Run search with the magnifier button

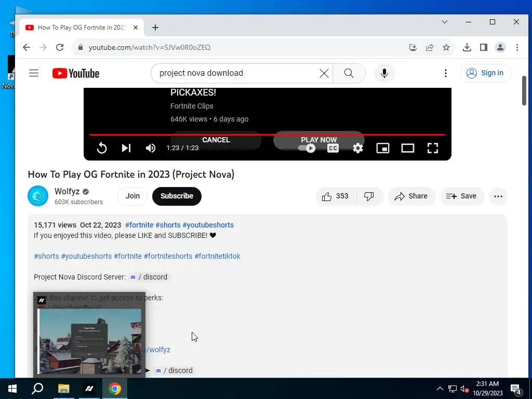349,73
